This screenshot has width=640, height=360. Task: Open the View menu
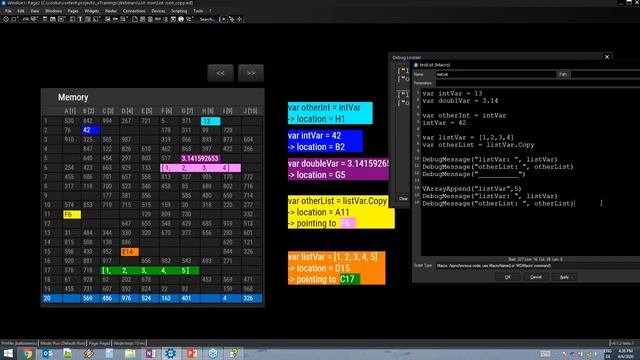(35, 11)
